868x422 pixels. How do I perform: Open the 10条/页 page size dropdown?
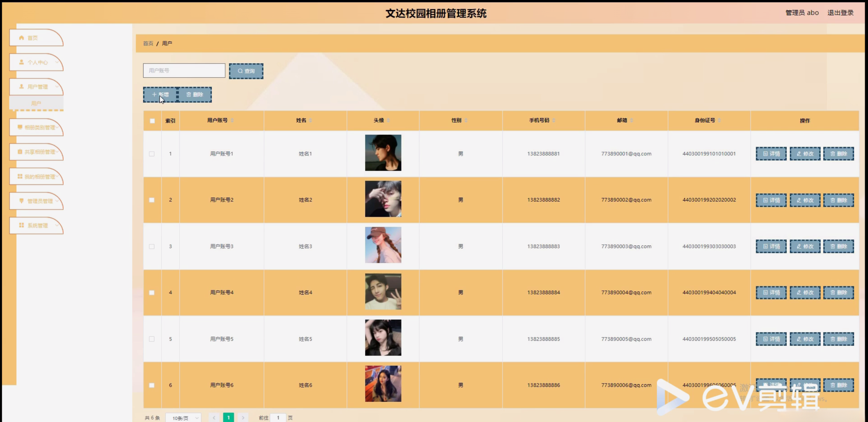click(x=183, y=418)
